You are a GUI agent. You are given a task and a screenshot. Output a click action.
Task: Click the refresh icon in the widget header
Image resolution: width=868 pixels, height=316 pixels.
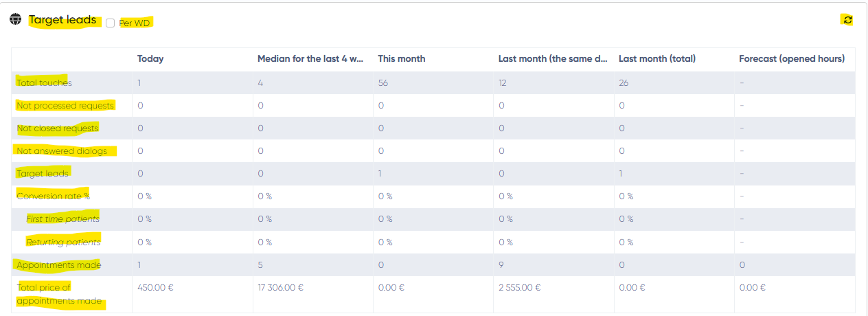[x=847, y=20]
